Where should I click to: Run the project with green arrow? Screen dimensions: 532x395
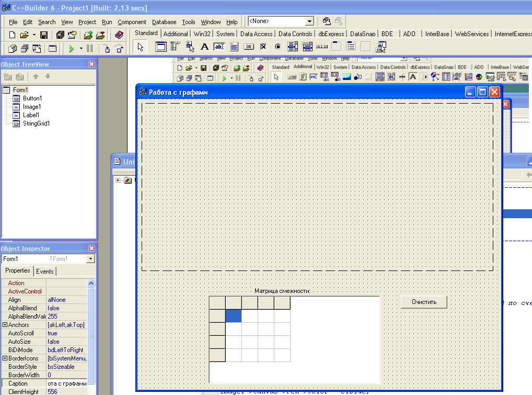point(71,49)
